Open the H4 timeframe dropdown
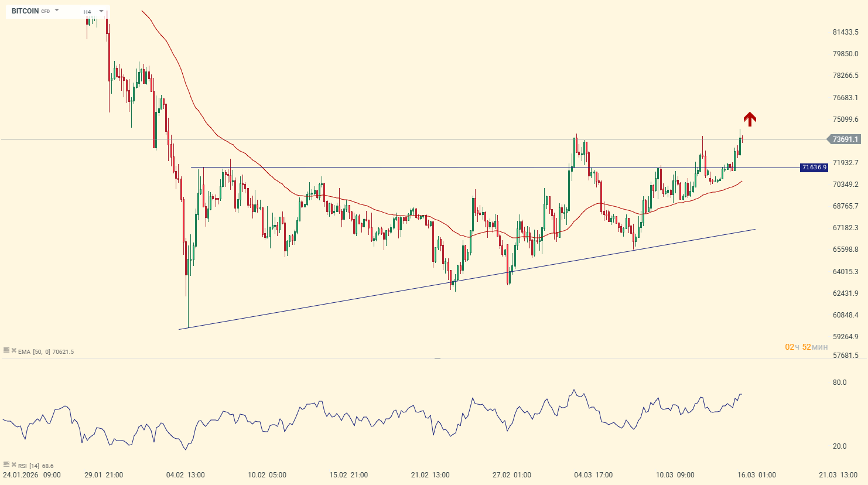This screenshot has height=485, width=868. pos(101,11)
